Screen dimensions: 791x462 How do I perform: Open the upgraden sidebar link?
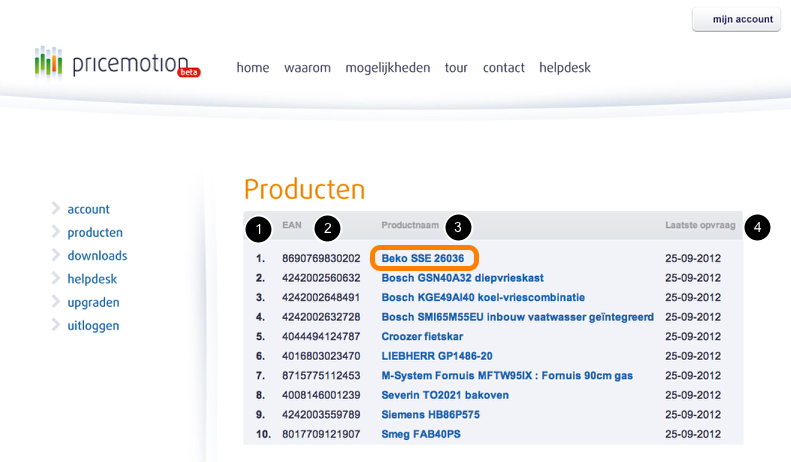pos(93,302)
